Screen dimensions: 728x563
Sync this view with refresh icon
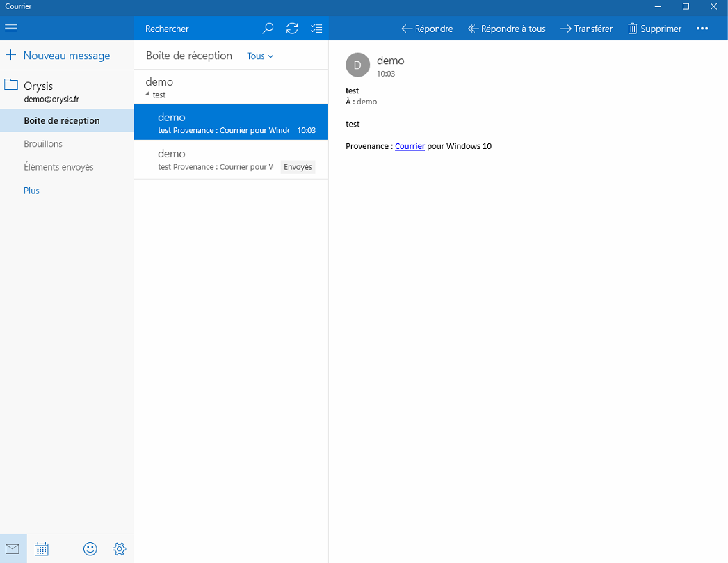coord(292,29)
